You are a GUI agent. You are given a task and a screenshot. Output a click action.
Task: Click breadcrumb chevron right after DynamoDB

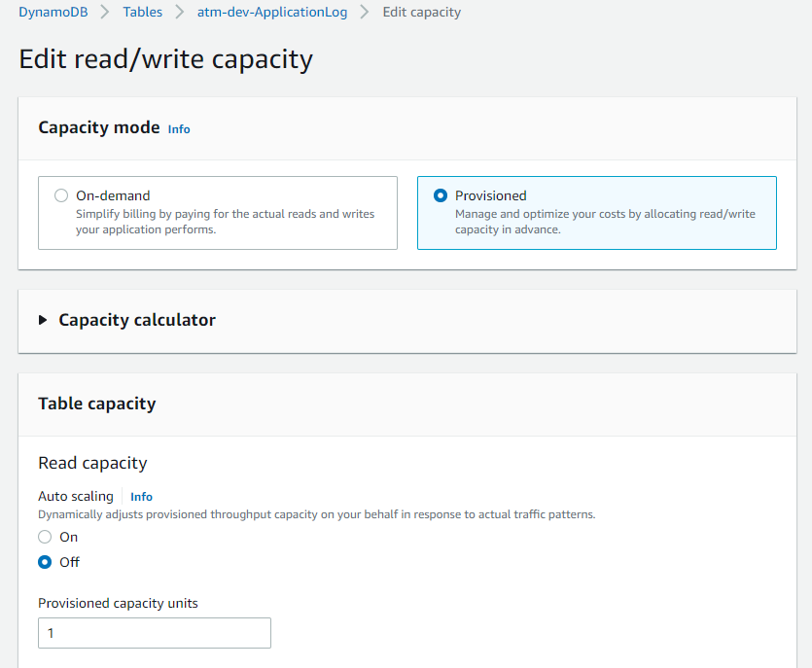107,13
